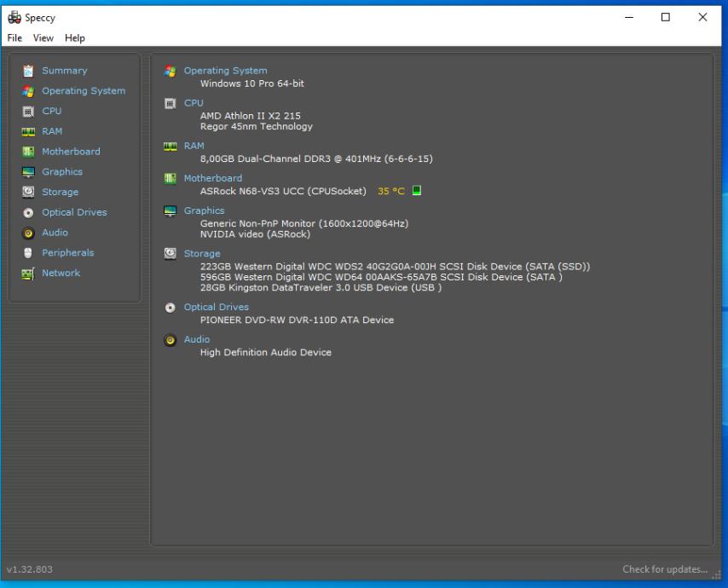Screen dimensions: 728x588
Task: Select Summary in the sidebar
Action: coord(64,71)
